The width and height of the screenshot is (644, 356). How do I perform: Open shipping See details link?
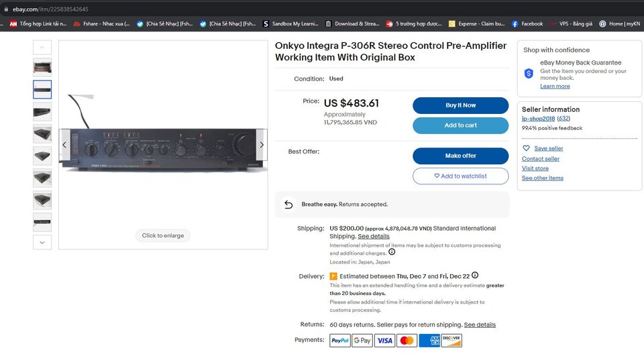tap(374, 237)
